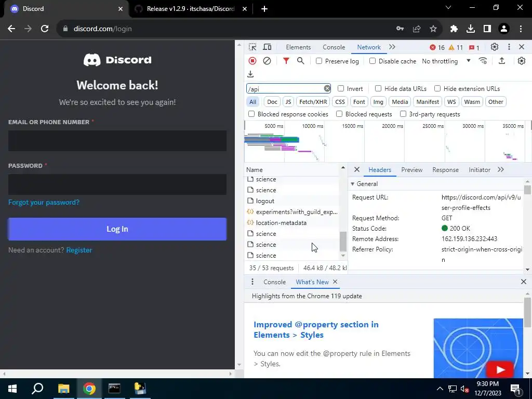Click the Email or Phone Number field
532x399 pixels.
pyautogui.click(x=117, y=141)
